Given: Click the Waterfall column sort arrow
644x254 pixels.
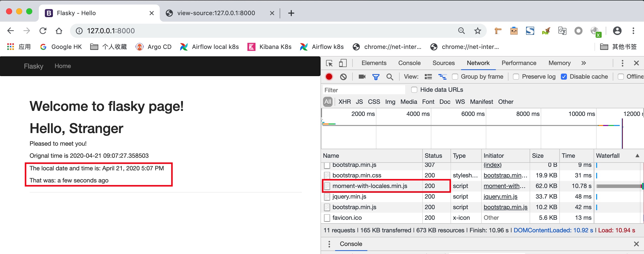Looking at the screenshot, I should (637, 156).
